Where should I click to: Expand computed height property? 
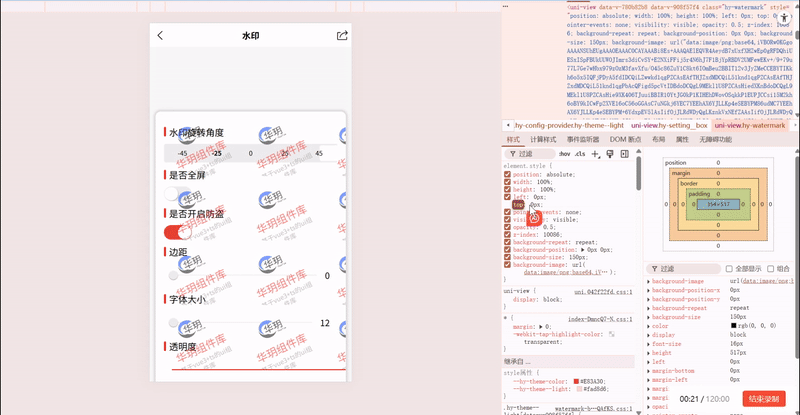click(x=649, y=353)
